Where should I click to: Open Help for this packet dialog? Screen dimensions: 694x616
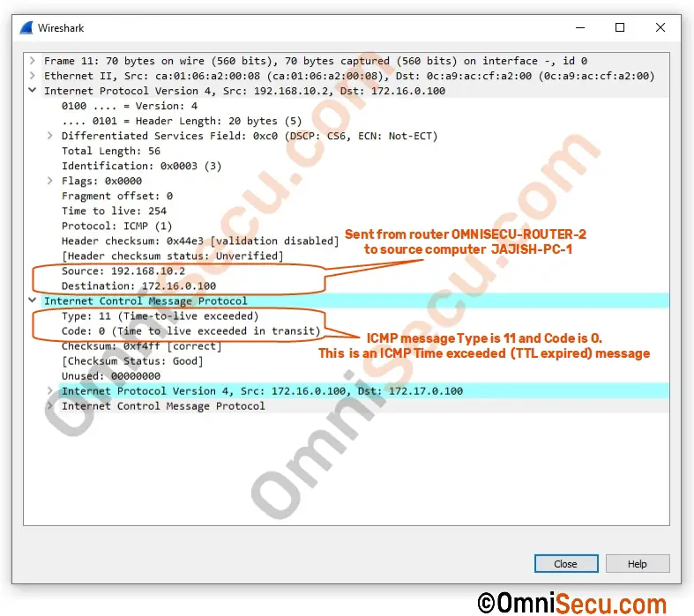pos(638,563)
